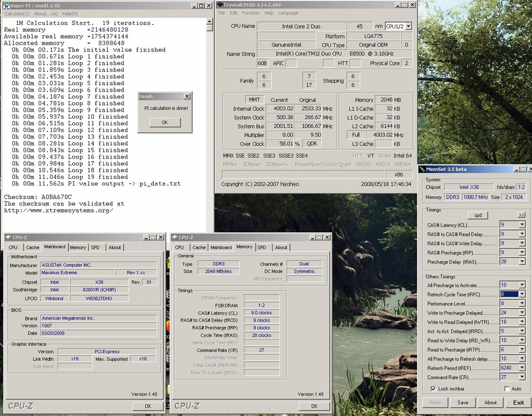Expand the CAS# Latency (tCL) dropdown
The image size is (532, 416).
click(521, 225)
